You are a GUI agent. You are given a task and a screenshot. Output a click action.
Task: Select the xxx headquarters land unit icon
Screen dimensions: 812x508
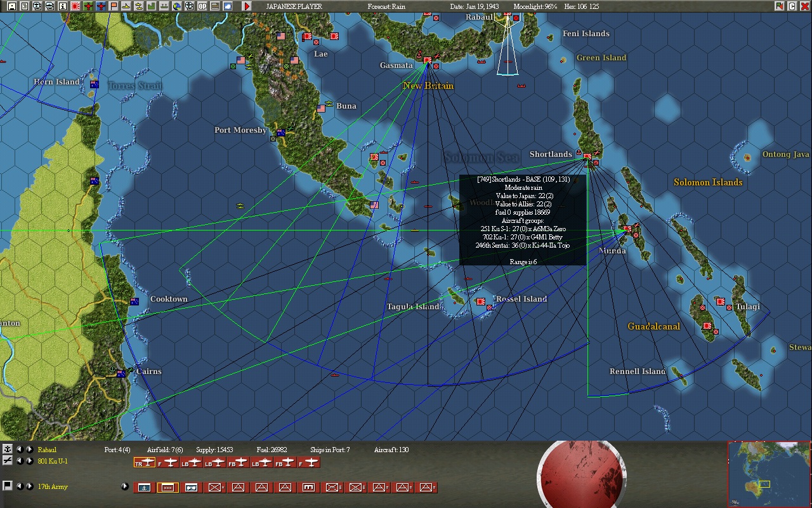pos(167,488)
